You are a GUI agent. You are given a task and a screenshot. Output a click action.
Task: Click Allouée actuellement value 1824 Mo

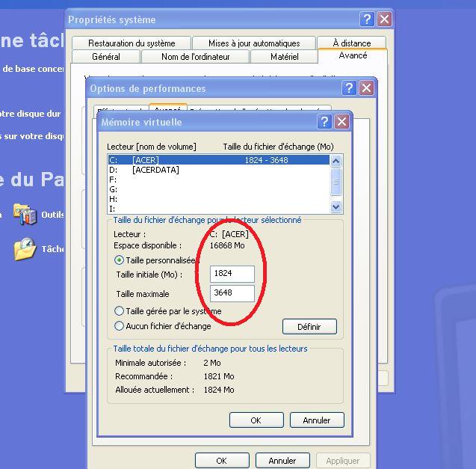point(219,390)
